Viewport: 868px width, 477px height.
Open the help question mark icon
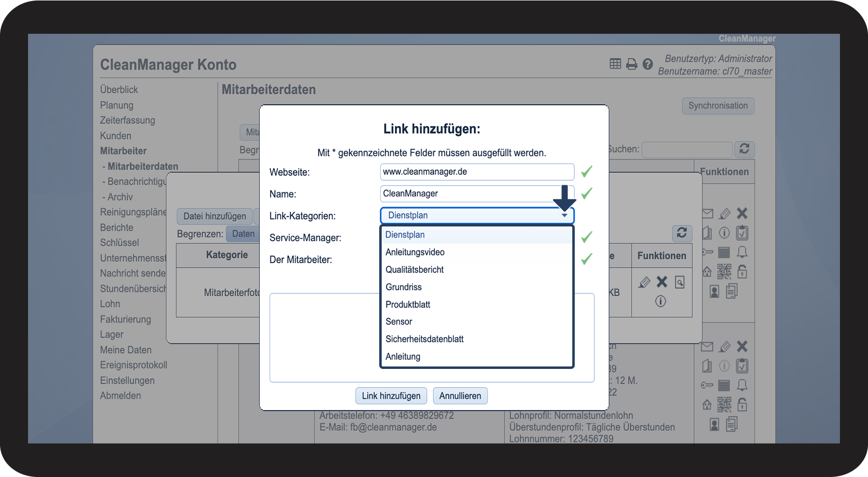coord(647,64)
